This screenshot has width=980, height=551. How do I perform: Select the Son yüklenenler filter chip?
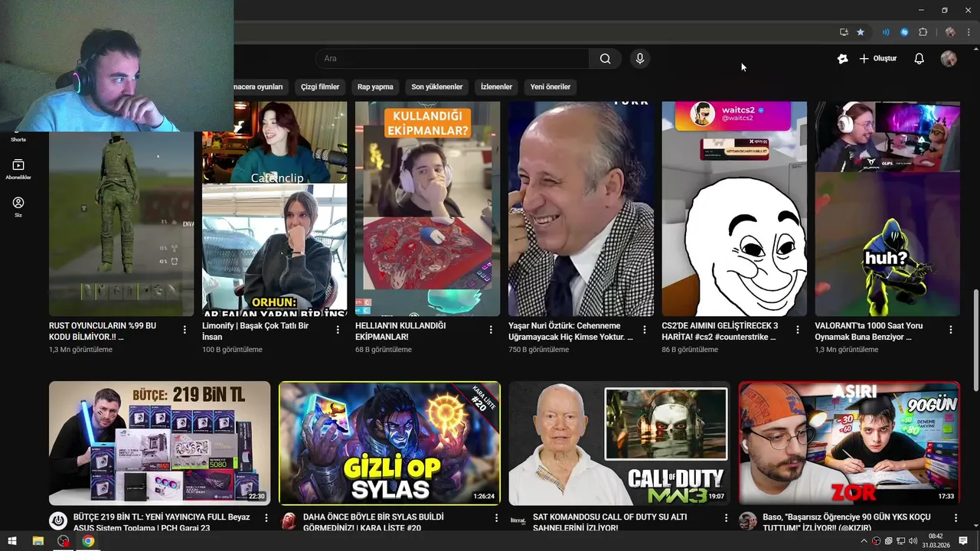(x=437, y=86)
